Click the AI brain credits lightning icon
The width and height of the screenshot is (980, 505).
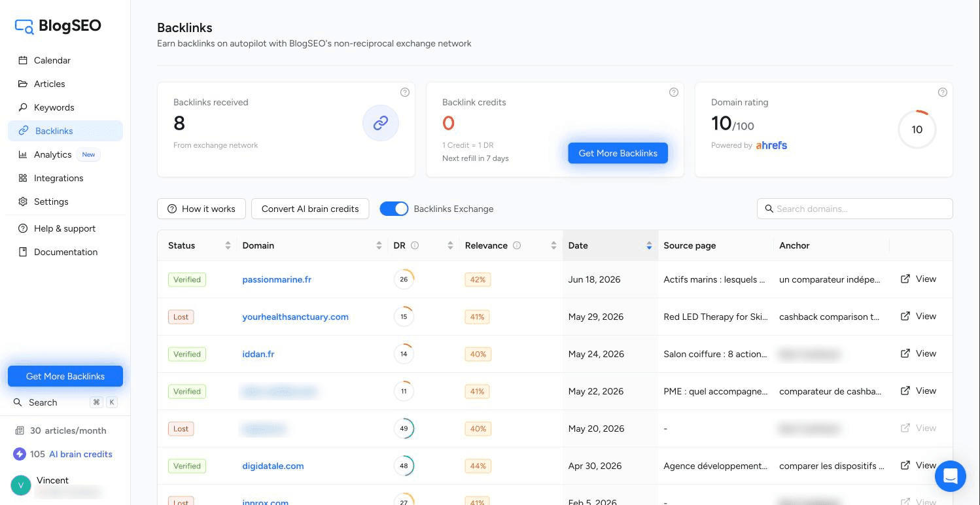coord(19,454)
